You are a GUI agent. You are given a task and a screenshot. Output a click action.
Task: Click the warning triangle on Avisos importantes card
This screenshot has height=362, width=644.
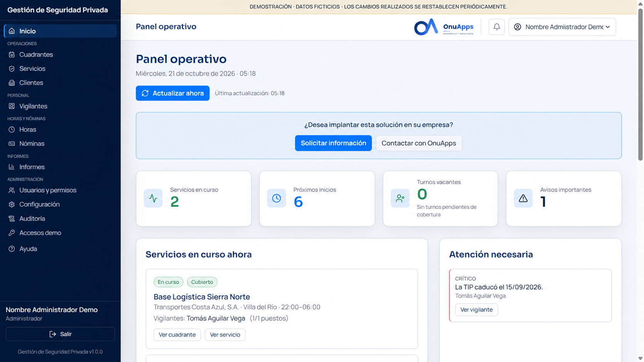523,198
